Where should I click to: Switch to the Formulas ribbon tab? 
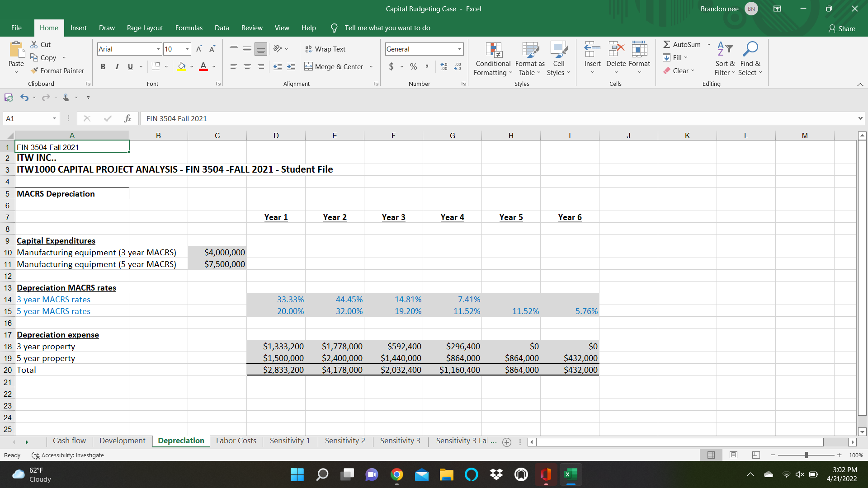[x=189, y=28]
